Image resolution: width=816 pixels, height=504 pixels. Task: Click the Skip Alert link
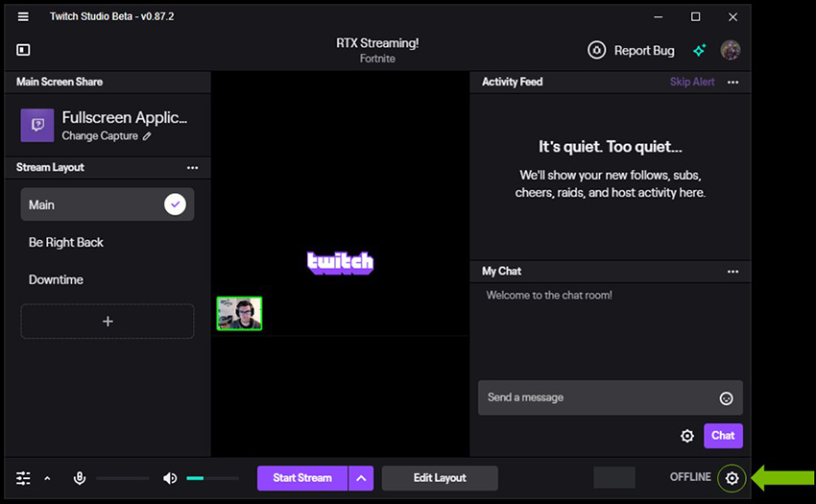click(x=692, y=82)
